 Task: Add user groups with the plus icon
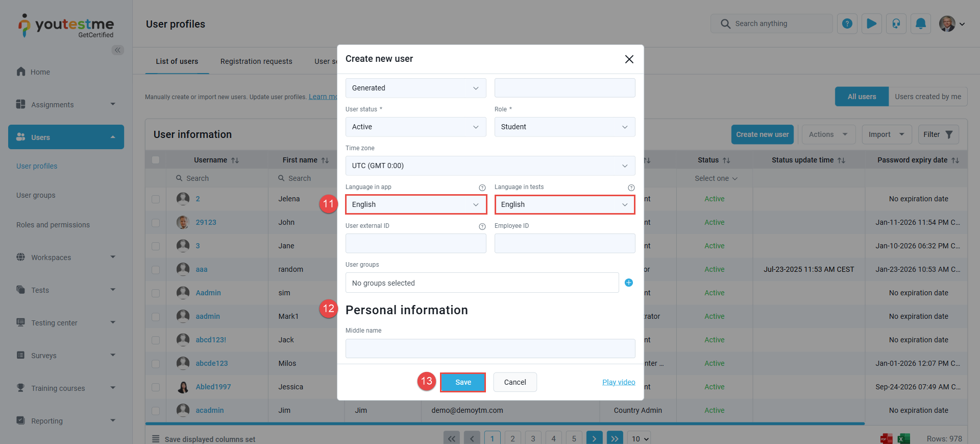[x=629, y=283]
